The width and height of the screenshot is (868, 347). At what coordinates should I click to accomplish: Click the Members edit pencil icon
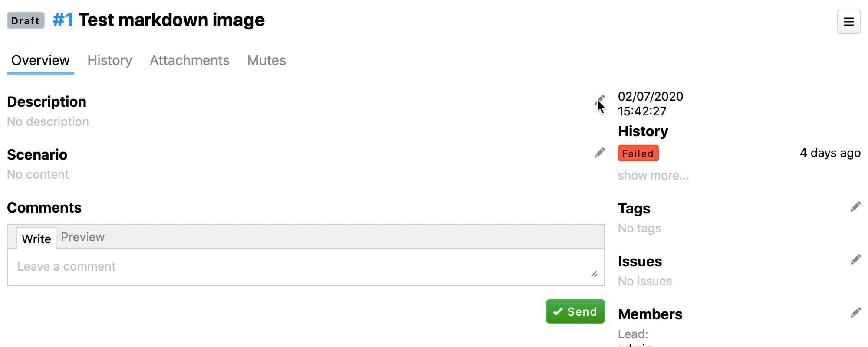855,313
